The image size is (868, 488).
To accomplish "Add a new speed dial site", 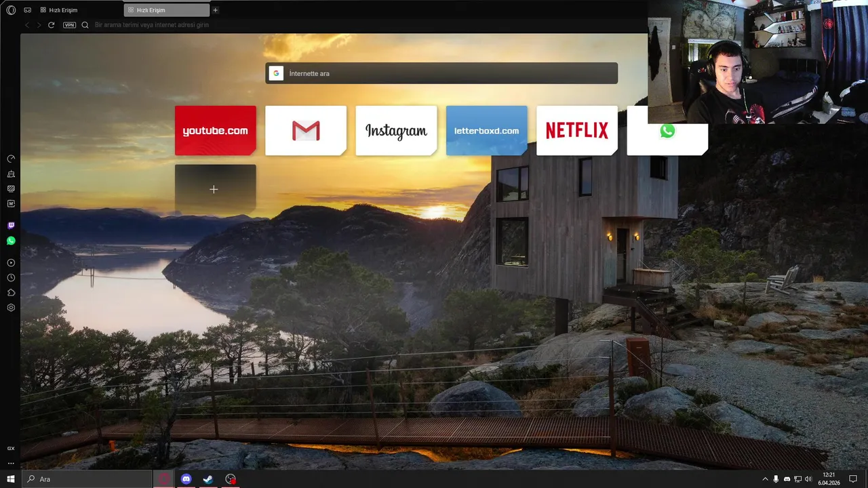I will [216, 189].
